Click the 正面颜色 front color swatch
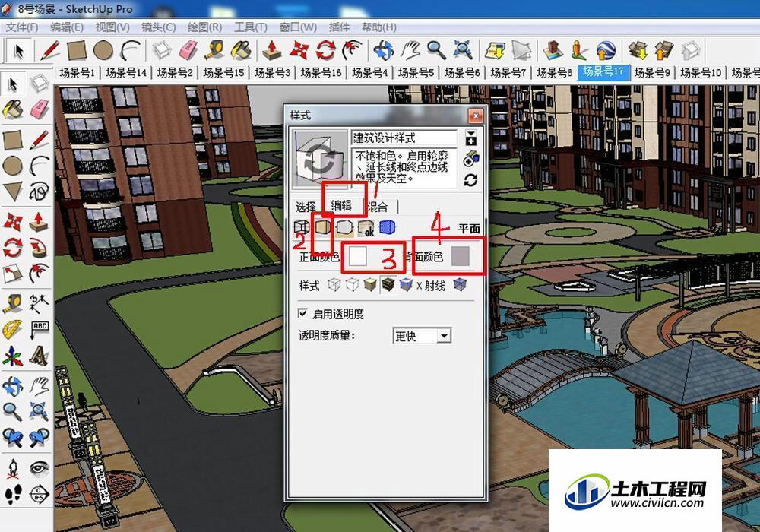The image size is (760, 532). (358, 256)
